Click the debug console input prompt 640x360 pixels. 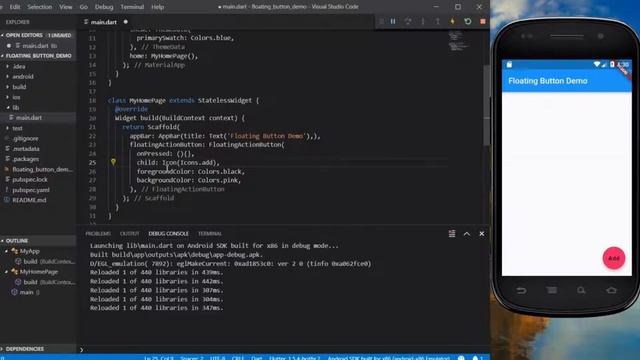click(282, 349)
